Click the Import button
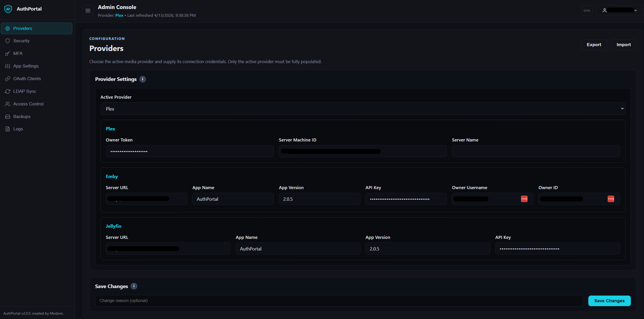The width and height of the screenshot is (644, 319). pyautogui.click(x=623, y=45)
